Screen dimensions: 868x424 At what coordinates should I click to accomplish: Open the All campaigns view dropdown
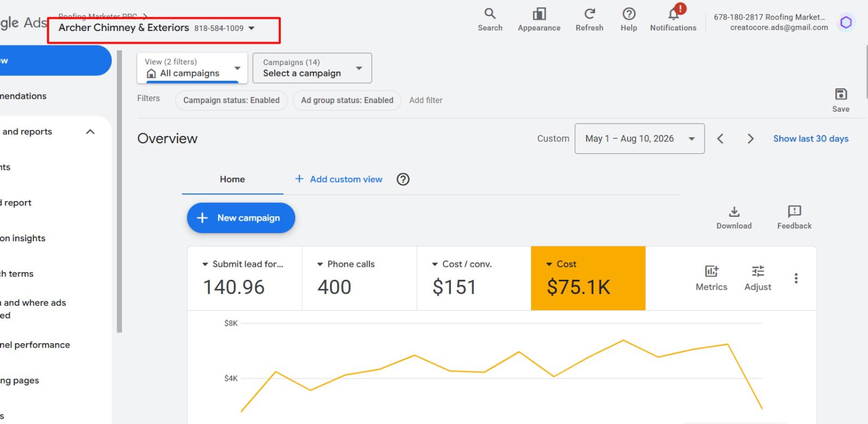pos(193,68)
